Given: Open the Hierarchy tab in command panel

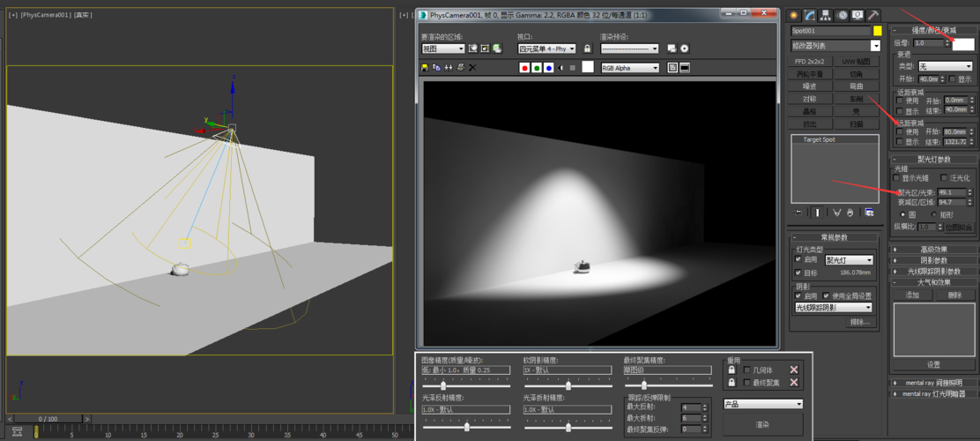Looking at the screenshot, I should (826, 15).
